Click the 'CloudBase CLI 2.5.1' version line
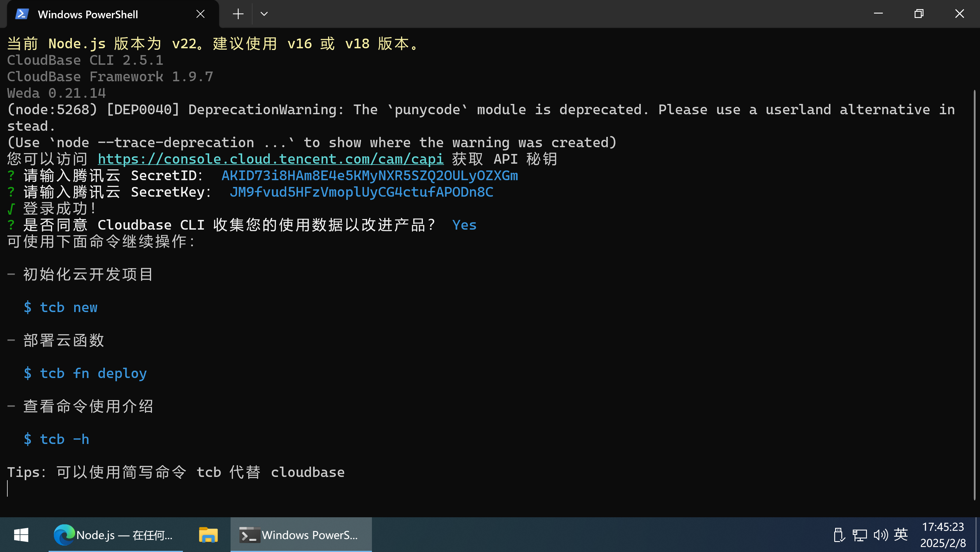980x552 pixels. point(85,60)
